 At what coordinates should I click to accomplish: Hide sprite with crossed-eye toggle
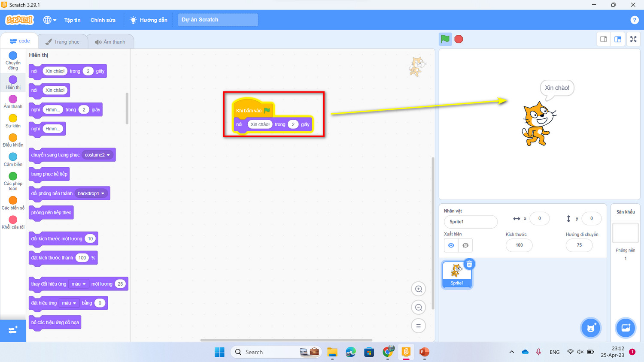[x=465, y=245]
